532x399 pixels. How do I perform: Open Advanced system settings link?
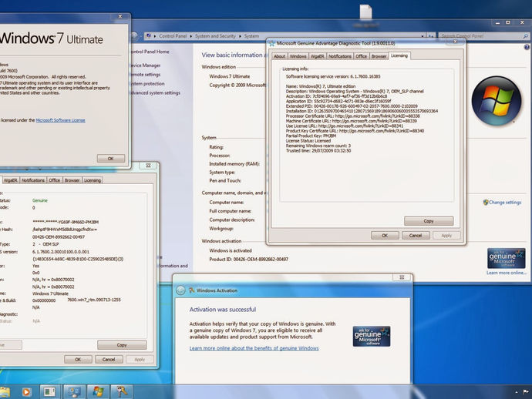point(156,92)
